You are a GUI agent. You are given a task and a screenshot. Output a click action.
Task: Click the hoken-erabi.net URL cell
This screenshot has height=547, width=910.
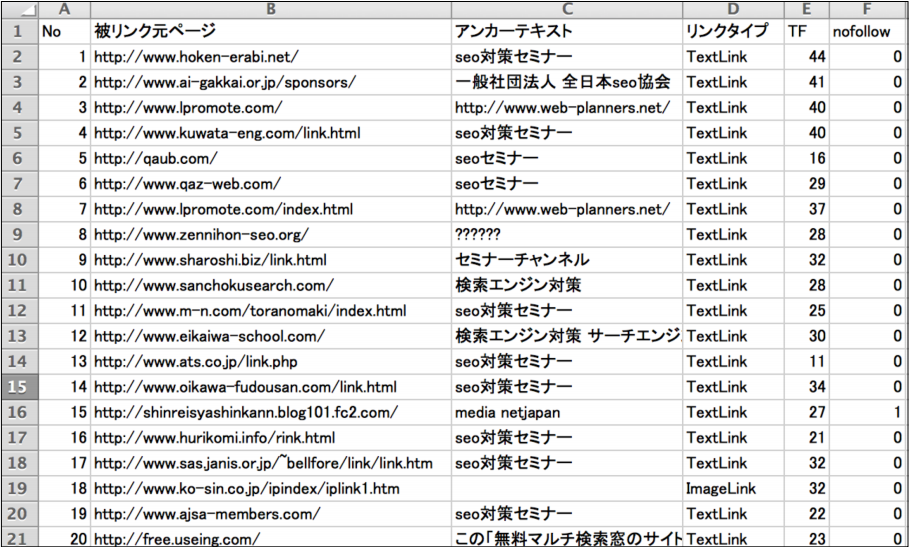point(271,57)
